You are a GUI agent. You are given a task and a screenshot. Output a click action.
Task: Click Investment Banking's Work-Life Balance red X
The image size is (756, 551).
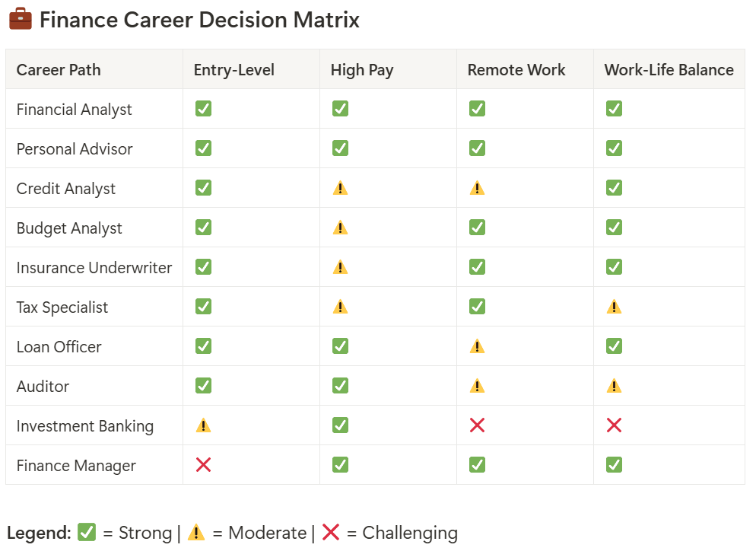614,425
